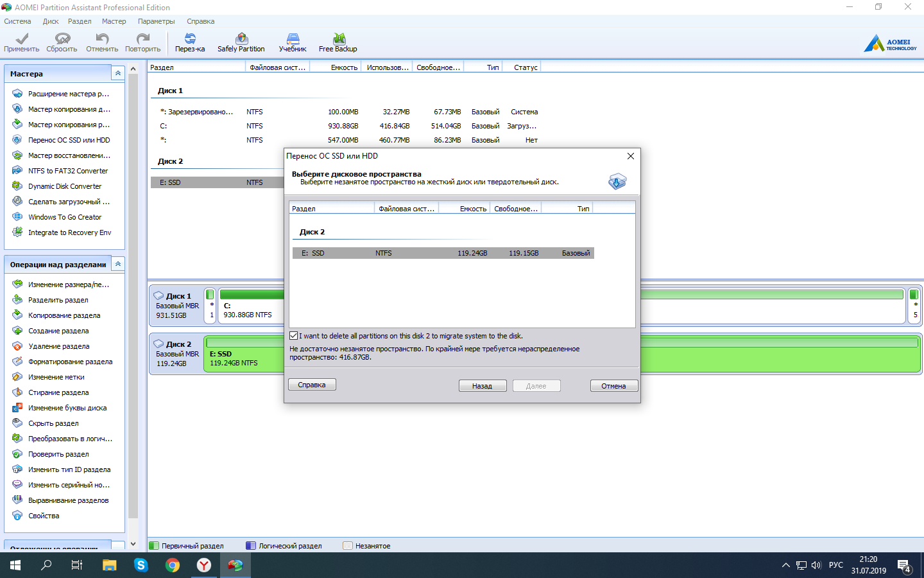Open Google Chrome from the taskbar
This screenshot has height=578, width=924.
pyautogui.click(x=173, y=565)
